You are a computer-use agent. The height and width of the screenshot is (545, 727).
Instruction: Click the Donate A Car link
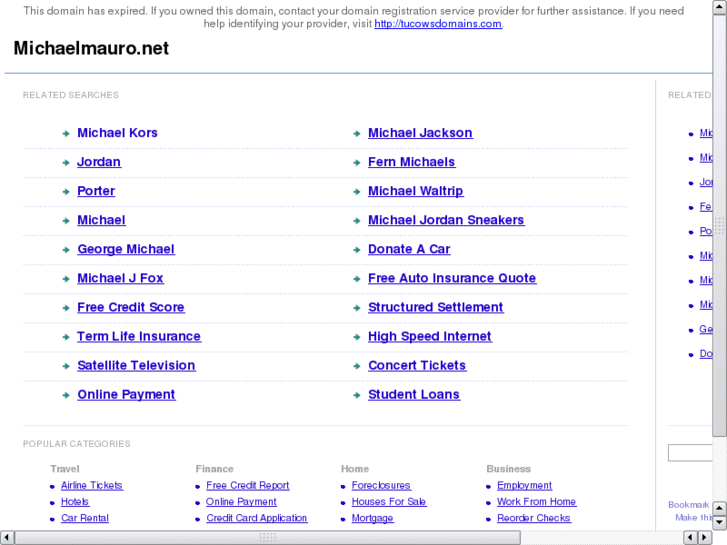tap(409, 249)
